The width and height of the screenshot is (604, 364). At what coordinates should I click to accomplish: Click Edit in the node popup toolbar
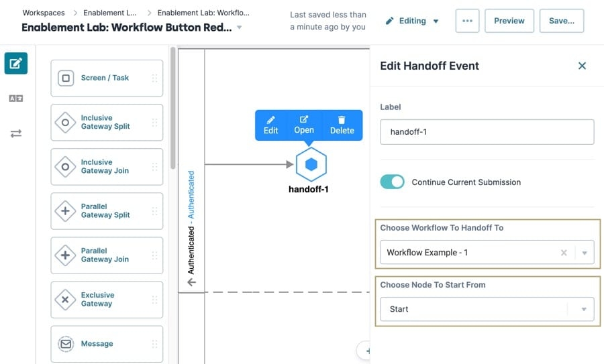click(x=271, y=125)
